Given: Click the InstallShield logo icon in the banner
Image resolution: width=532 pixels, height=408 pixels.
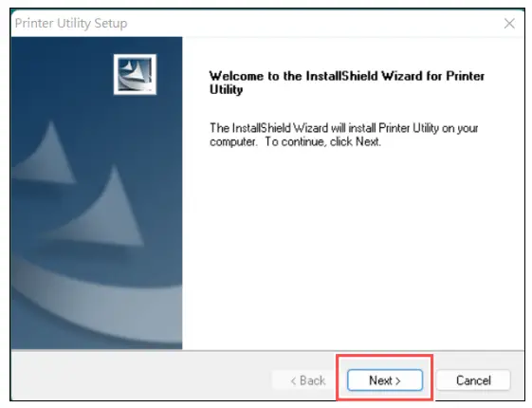Looking at the screenshot, I should point(135,74).
